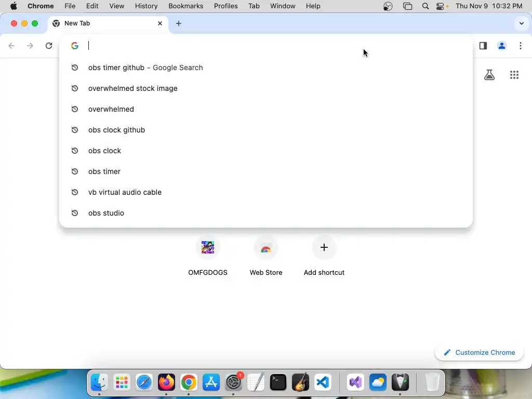532x399 pixels.
Task: Open System Settings from the Dock
Action: (x=233, y=382)
